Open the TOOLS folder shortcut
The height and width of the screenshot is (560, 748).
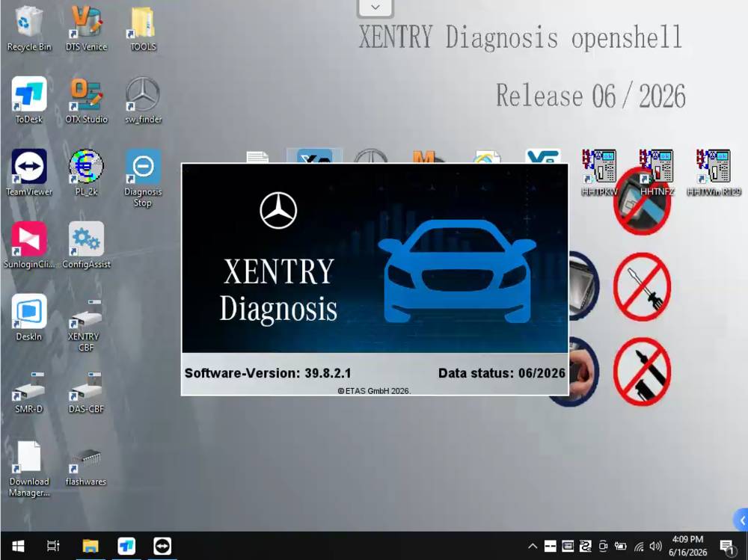click(x=143, y=28)
